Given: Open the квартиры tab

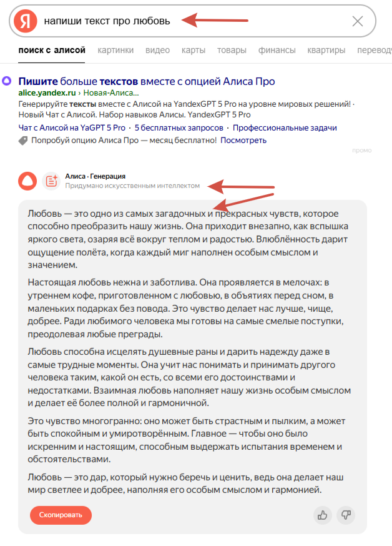Looking at the screenshot, I should [x=326, y=50].
